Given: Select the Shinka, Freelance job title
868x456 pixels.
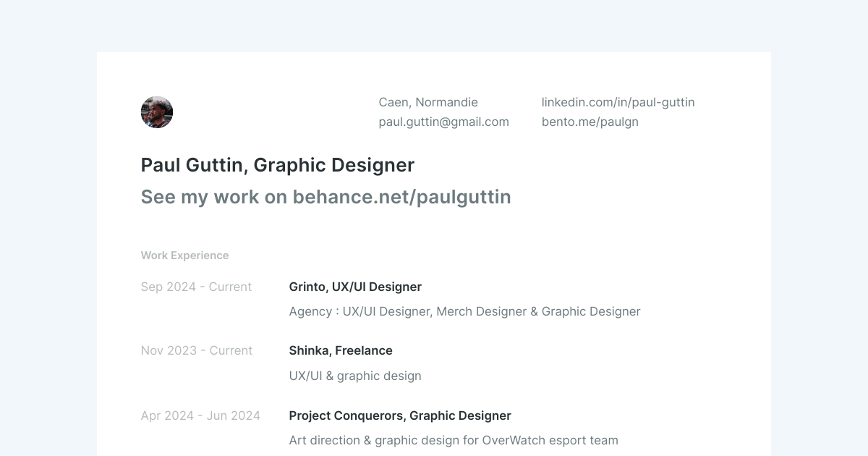Looking at the screenshot, I should pyautogui.click(x=341, y=350).
